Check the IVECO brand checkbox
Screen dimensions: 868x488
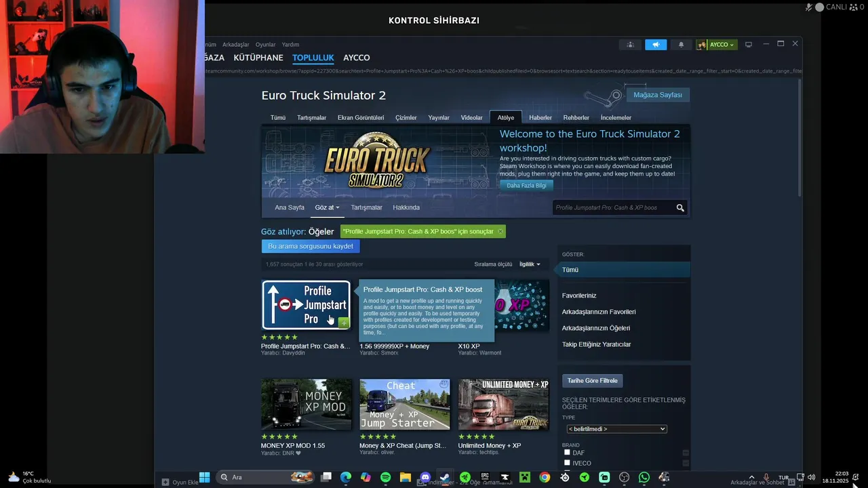(567, 463)
